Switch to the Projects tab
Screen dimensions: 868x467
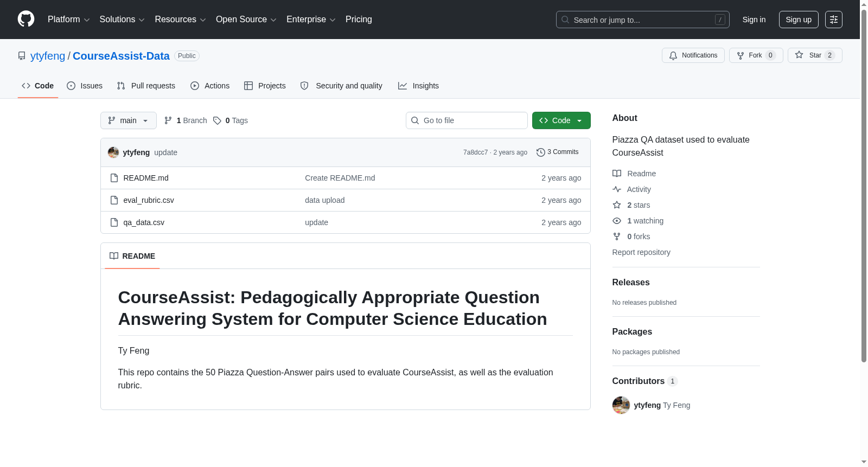265,86
